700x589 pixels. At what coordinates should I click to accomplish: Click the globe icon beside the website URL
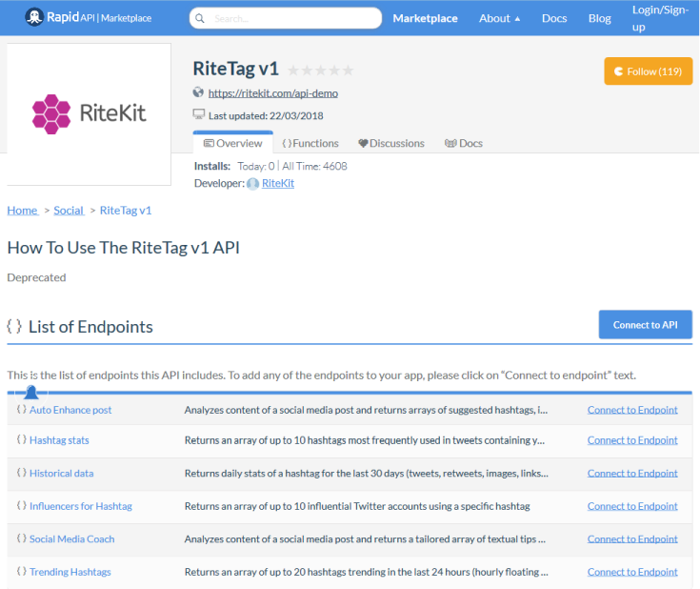198,92
